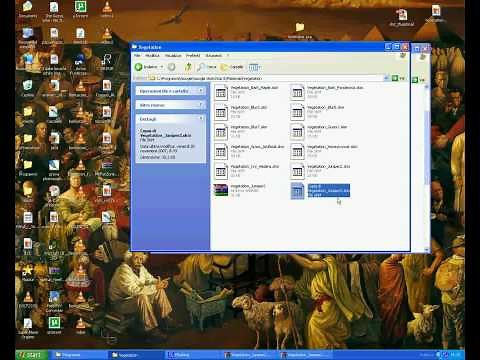
Task: Select the Vegetation_Ivy_Hedera.skm file
Action: coord(246,171)
